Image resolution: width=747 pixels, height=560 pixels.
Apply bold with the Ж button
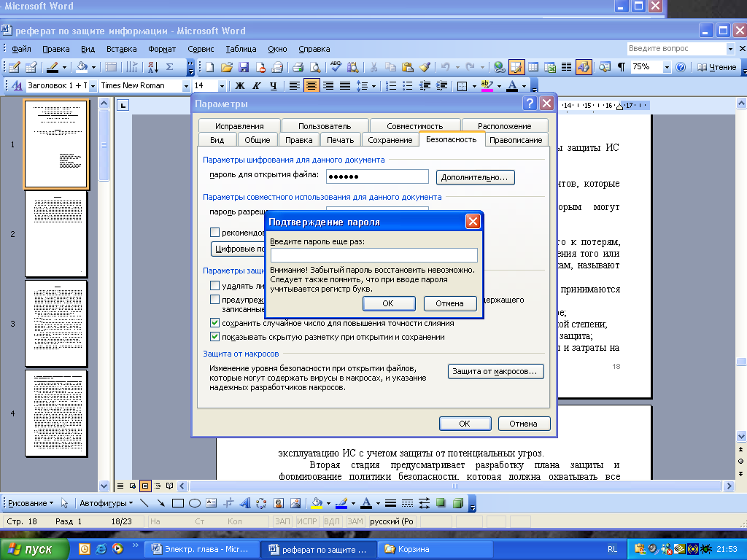coord(240,86)
